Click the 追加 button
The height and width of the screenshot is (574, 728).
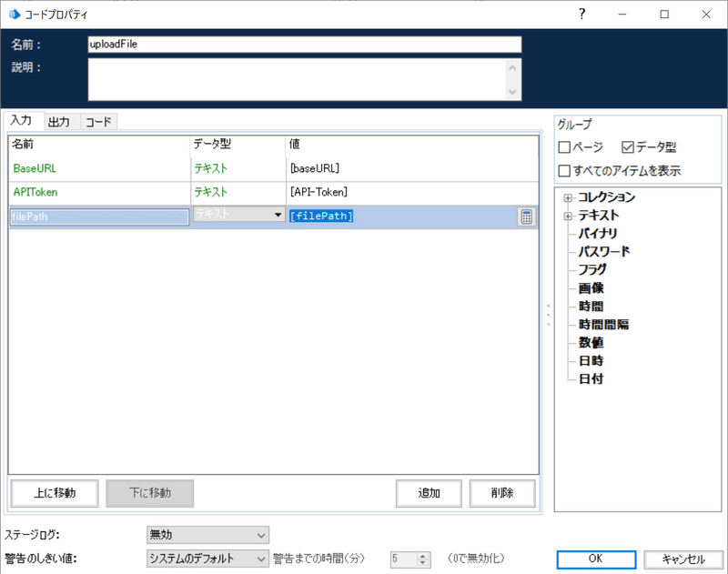pyautogui.click(x=429, y=493)
